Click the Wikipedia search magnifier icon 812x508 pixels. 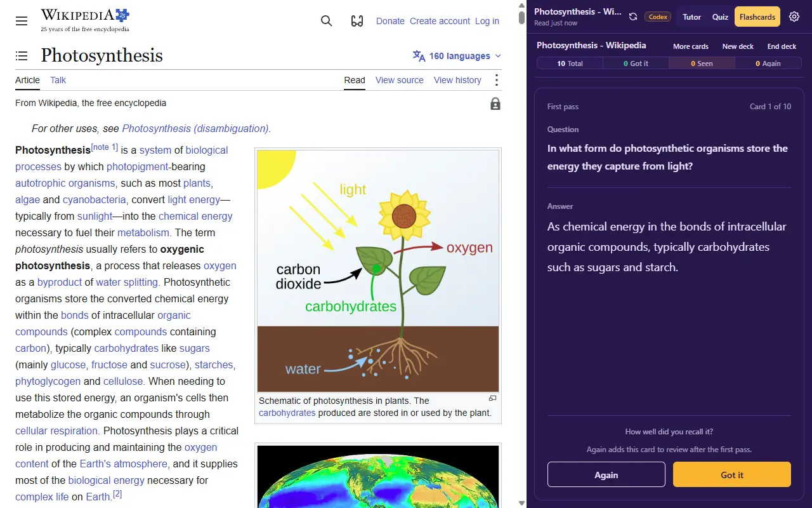pyautogui.click(x=327, y=21)
